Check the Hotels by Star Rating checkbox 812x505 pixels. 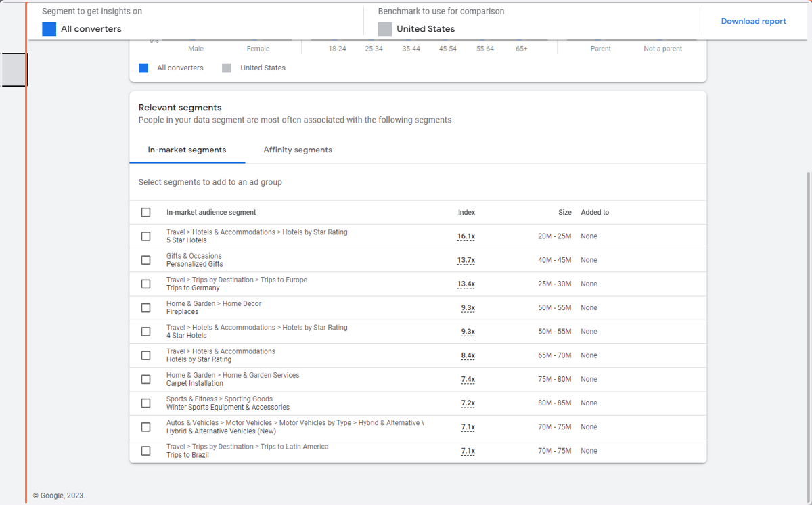(x=145, y=355)
